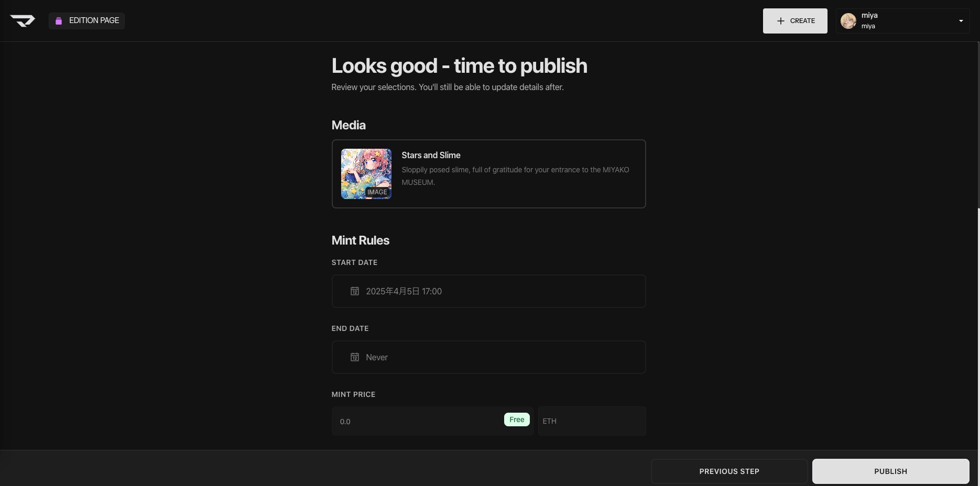
Task: Go back with PREVIOUS STEP button
Action: click(729, 471)
